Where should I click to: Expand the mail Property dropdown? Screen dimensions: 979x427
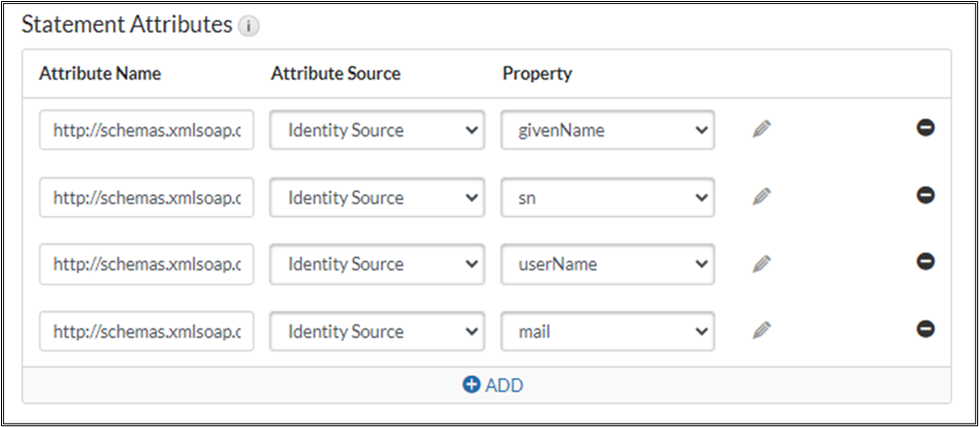click(x=607, y=331)
